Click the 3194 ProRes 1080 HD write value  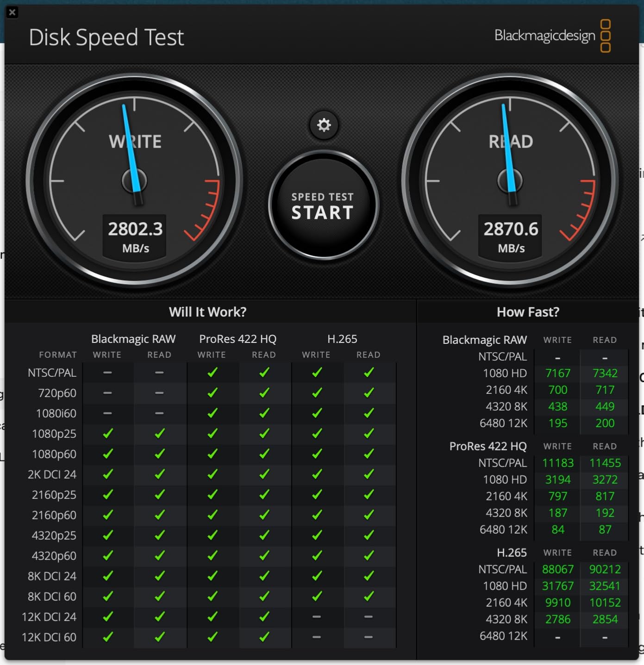tap(557, 479)
